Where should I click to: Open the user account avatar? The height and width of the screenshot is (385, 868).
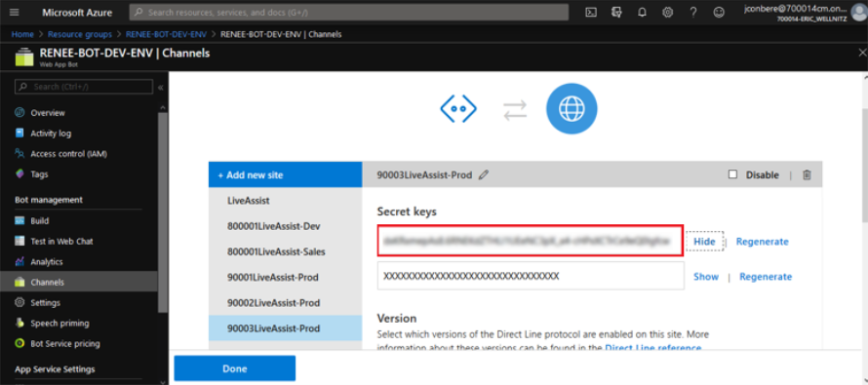click(858, 12)
